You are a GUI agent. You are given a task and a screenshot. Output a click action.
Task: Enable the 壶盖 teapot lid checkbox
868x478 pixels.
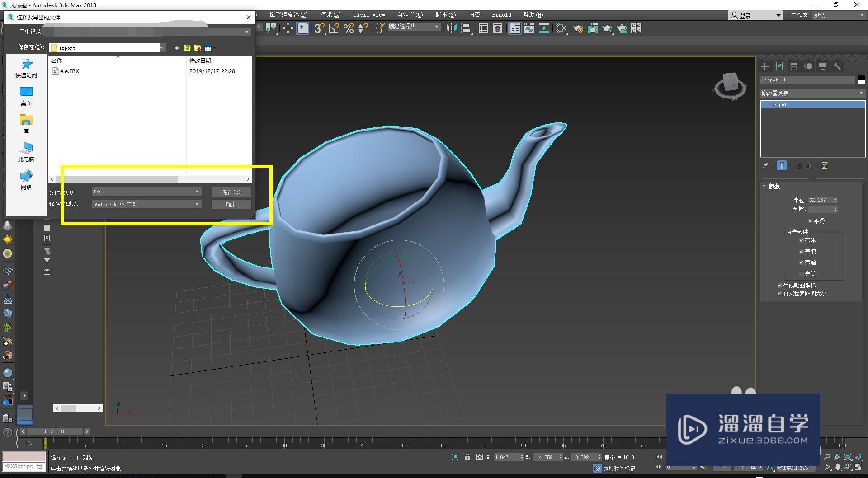tap(802, 273)
